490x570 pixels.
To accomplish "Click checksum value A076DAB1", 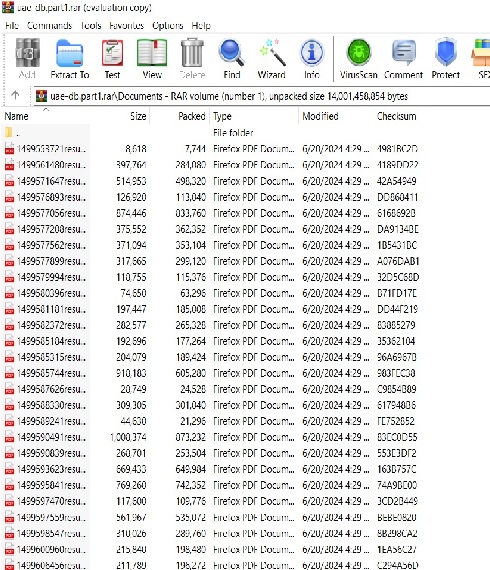I will (x=398, y=261).
